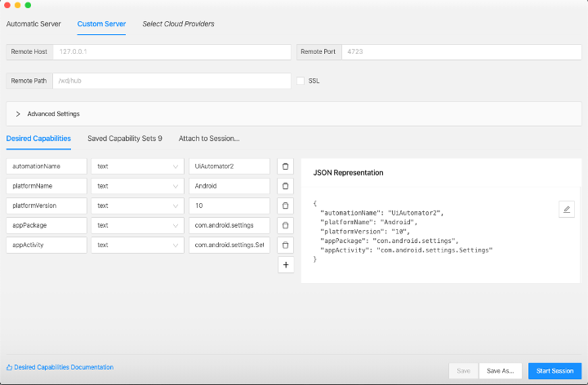The height and width of the screenshot is (385, 588).
Task: Open Select Cloud Providers tab
Action: point(178,24)
